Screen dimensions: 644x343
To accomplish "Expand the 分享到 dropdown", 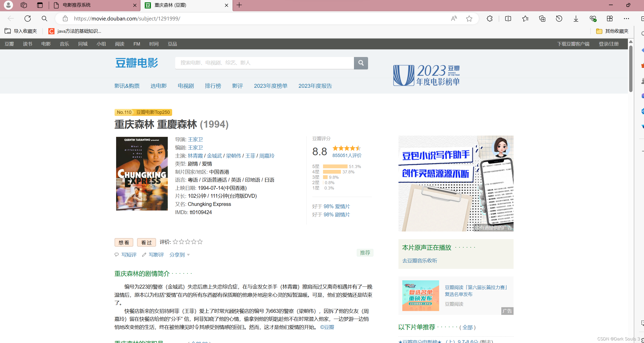I will point(180,255).
